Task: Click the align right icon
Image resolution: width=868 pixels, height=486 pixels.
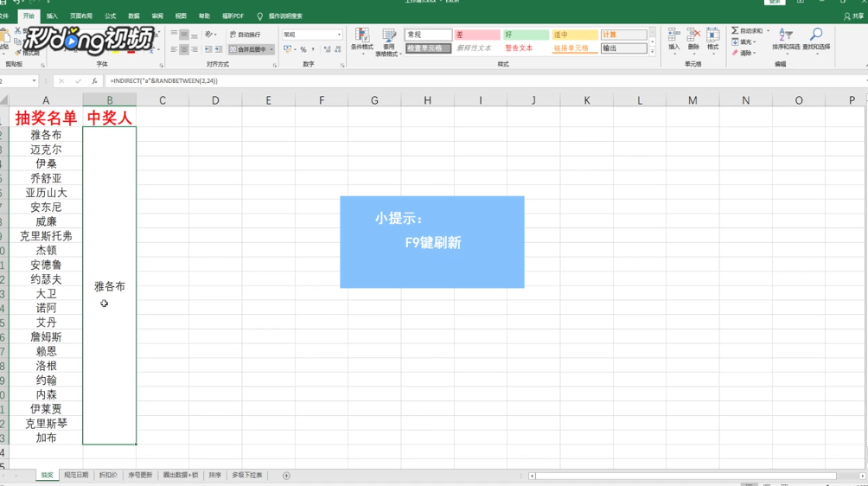Action: tap(195, 49)
